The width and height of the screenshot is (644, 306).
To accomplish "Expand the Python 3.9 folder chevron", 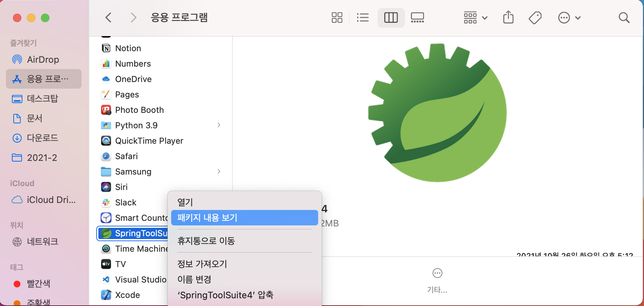I will 219,125.
